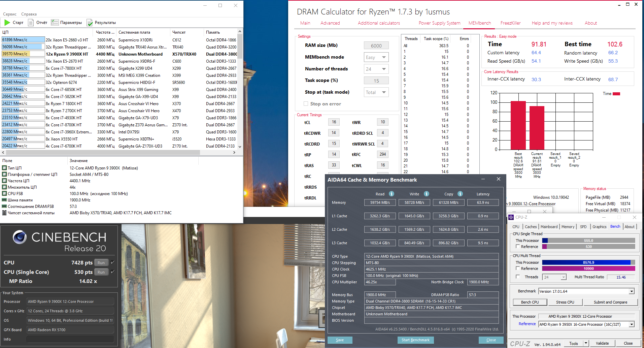This screenshot has height=348, width=644.
Task: Click the Validate button in CPU-Z
Action: pos(602,343)
